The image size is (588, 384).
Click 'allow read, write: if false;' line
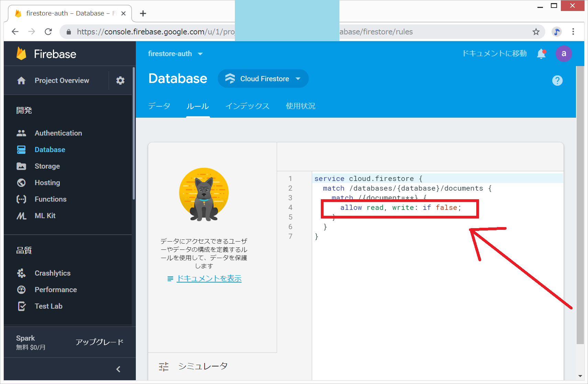tap(401, 207)
